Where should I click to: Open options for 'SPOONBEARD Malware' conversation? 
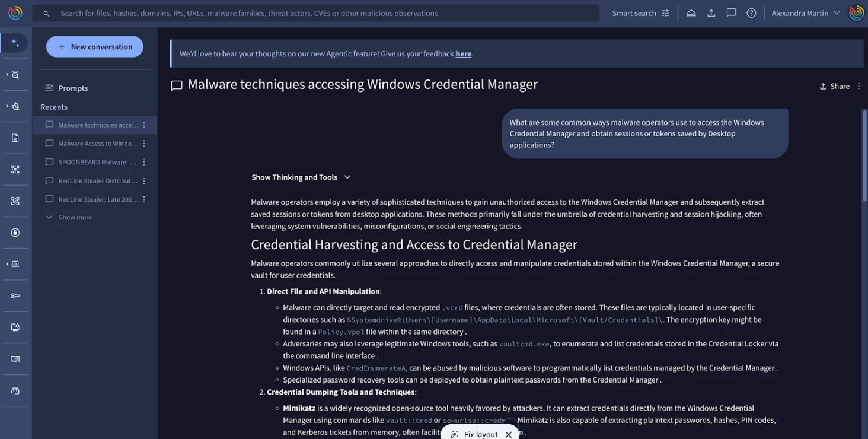pos(144,162)
